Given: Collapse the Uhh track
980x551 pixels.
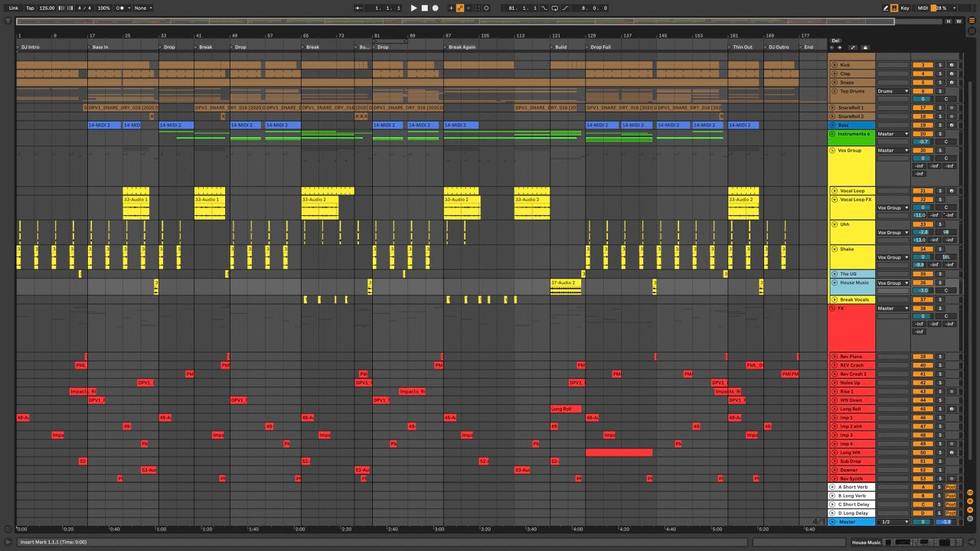Looking at the screenshot, I should click(x=834, y=224).
